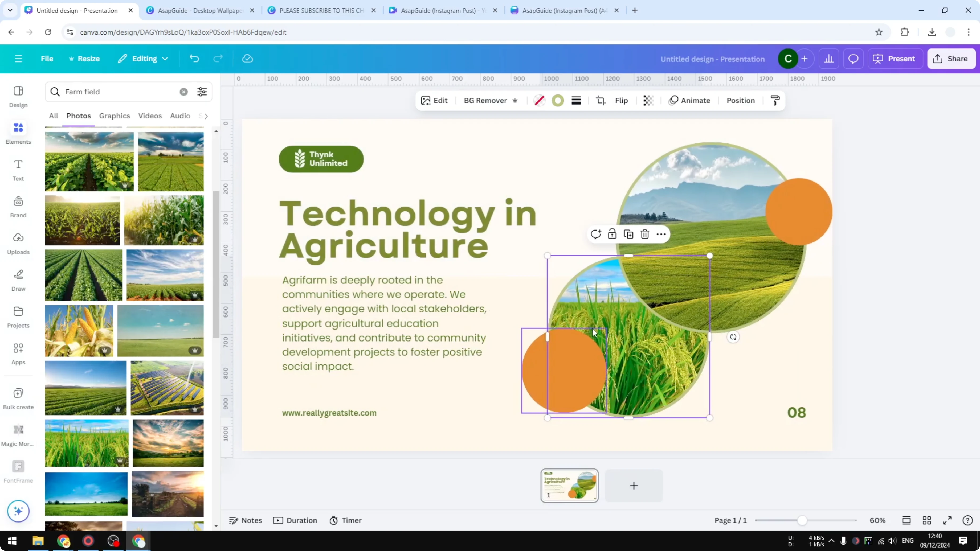The image size is (980, 551).
Task: Switch to the Graphics tab
Action: [115, 116]
